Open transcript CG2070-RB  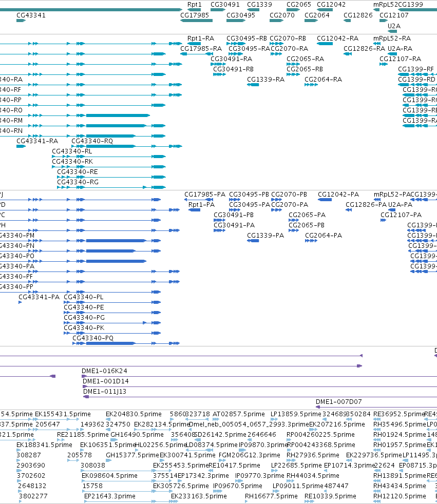point(288,38)
